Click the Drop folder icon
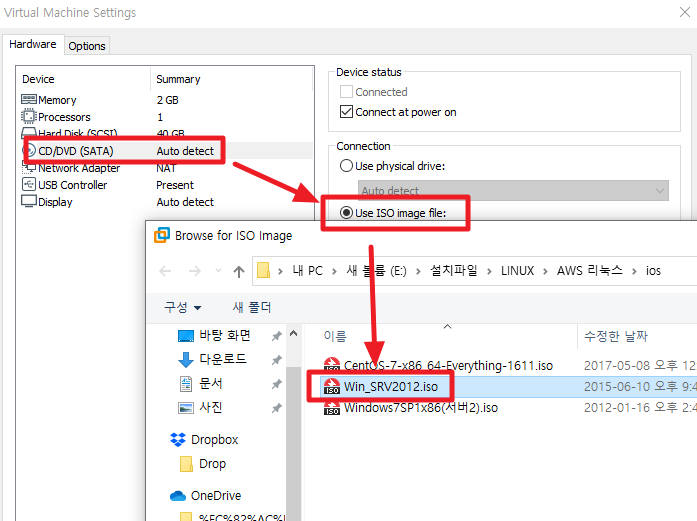This screenshot has width=697, height=521. pyautogui.click(x=186, y=464)
